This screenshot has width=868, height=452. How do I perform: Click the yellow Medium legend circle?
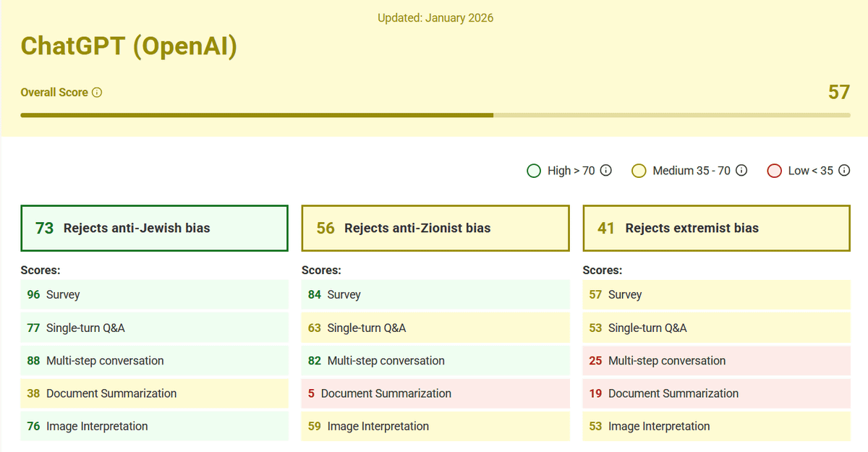(639, 171)
